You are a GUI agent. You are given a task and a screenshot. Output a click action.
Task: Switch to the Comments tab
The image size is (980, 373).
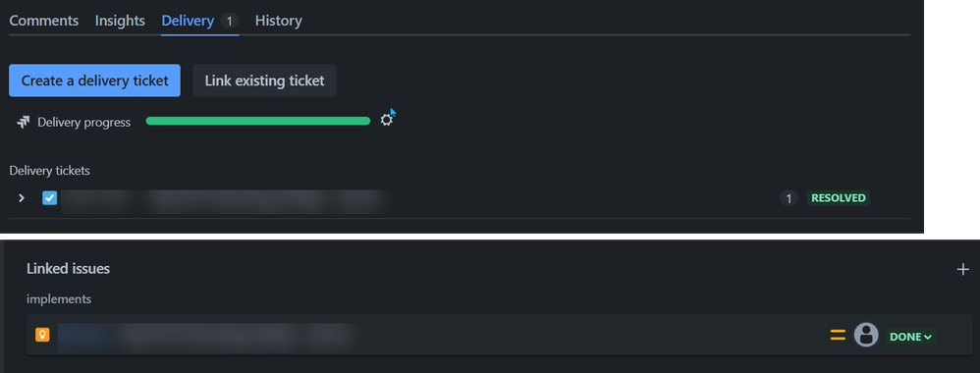pyautogui.click(x=44, y=21)
